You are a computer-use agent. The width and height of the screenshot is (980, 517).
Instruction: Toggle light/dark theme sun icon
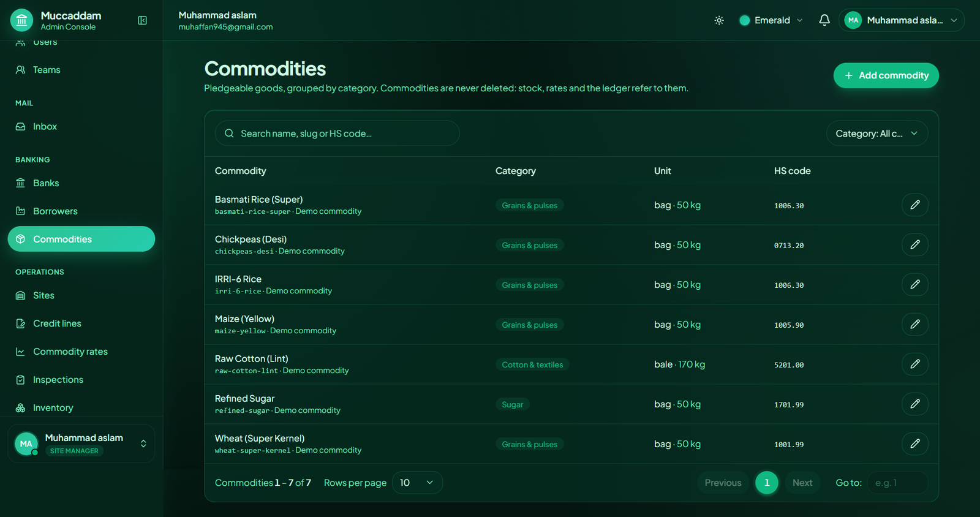[719, 20]
